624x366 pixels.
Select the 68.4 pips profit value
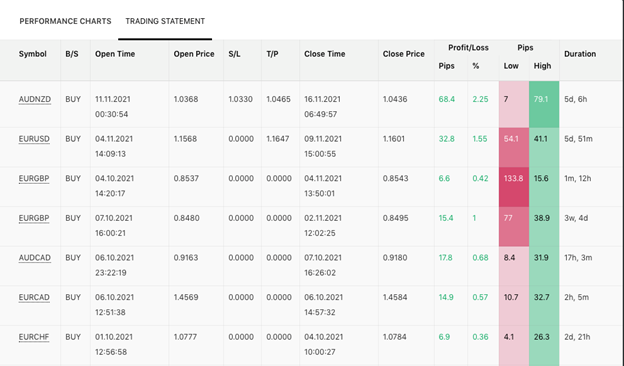447,99
